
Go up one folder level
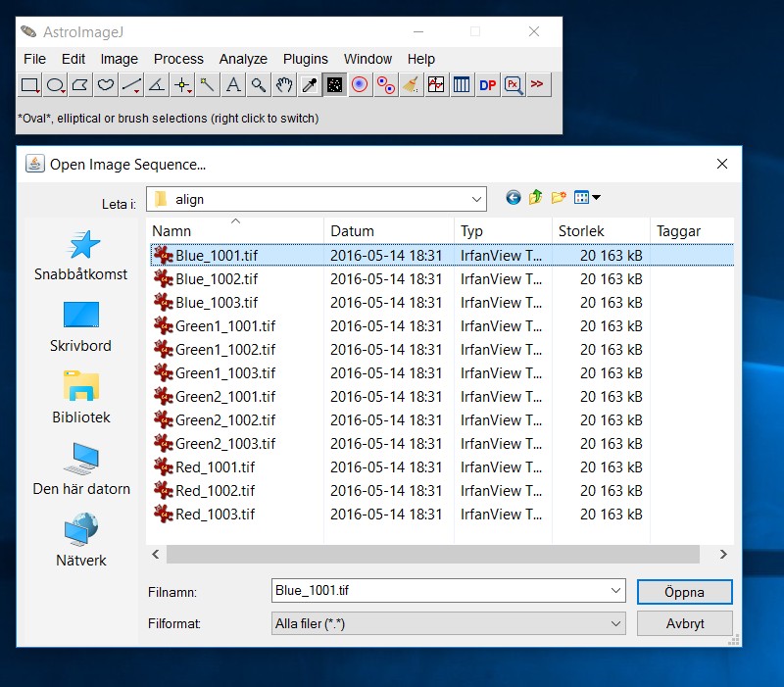pyautogui.click(x=535, y=198)
